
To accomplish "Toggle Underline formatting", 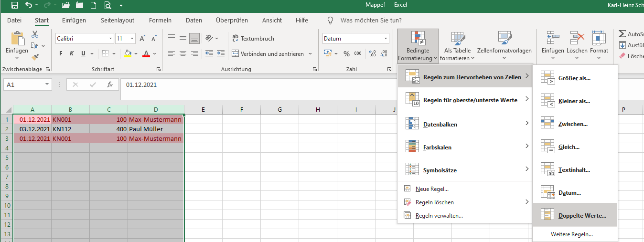I will 84,53.
